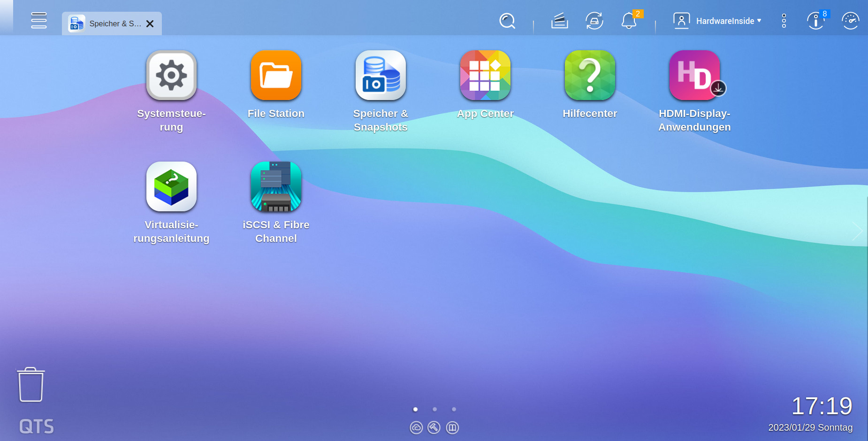Open the background tasks indicator
Viewport: 868px width, 441px height.
pyautogui.click(x=560, y=21)
